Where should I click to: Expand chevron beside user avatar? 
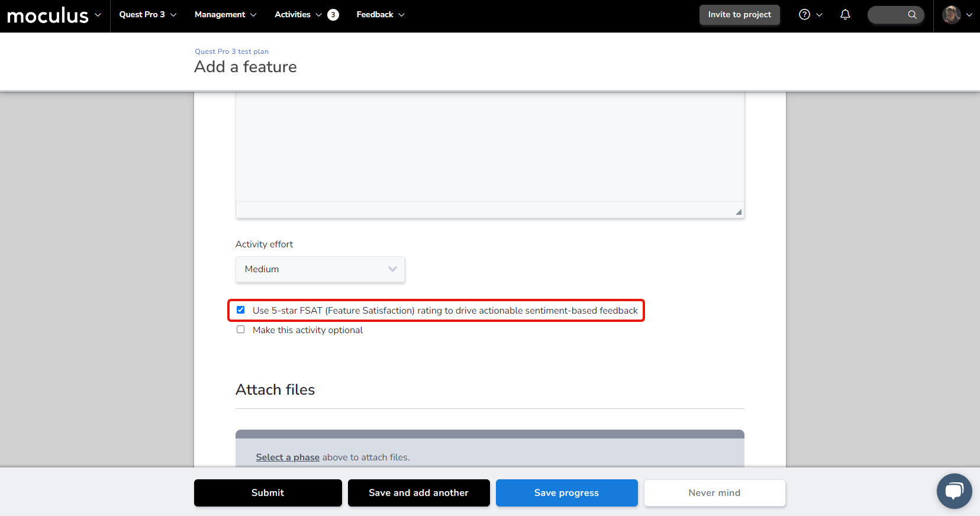click(x=969, y=15)
